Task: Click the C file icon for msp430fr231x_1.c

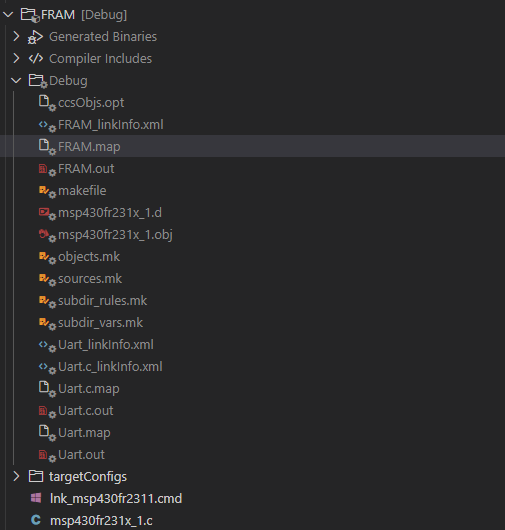Action: (36, 520)
